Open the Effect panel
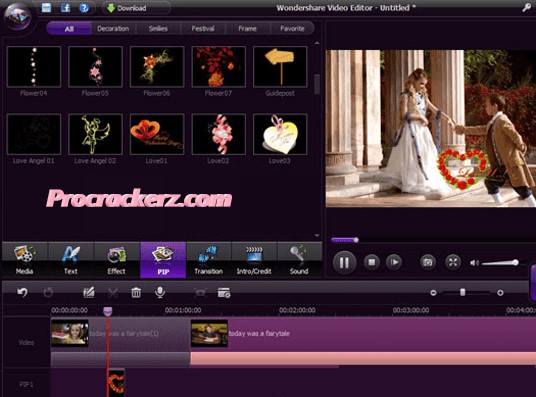This screenshot has height=397, width=536. 117,260
